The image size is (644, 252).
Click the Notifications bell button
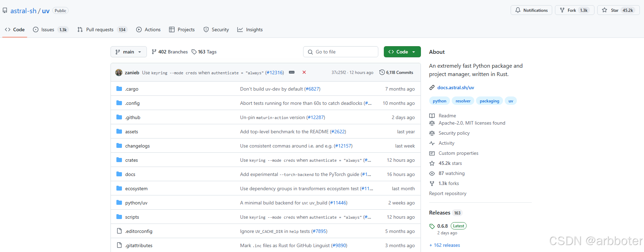point(531,10)
